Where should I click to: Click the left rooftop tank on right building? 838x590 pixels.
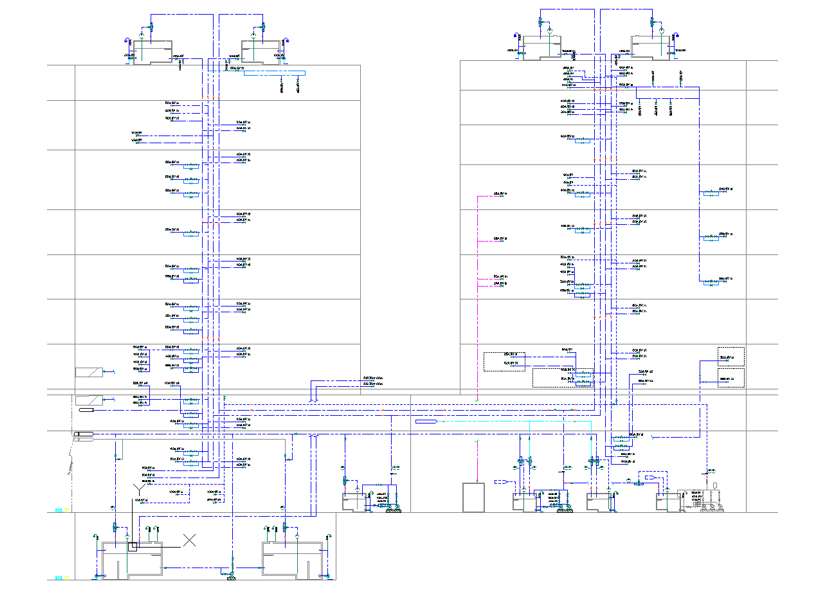542,48
